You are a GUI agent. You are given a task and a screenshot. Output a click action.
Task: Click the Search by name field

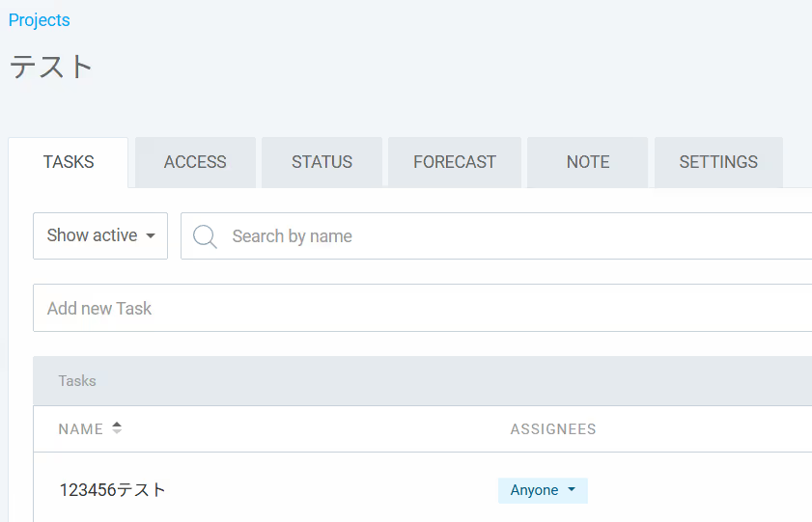pos(496,235)
